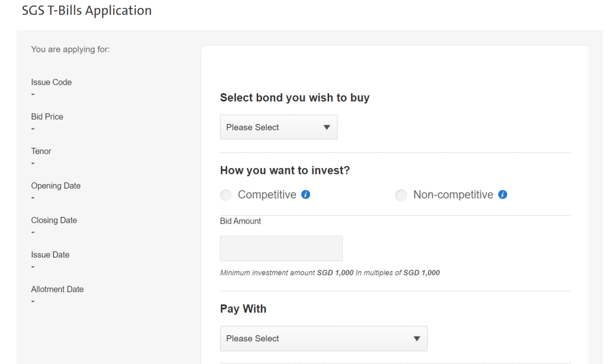Viewport: 612px width, 364px height.
Task: Click the 'How you want to invest?' heading
Action: tap(285, 170)
